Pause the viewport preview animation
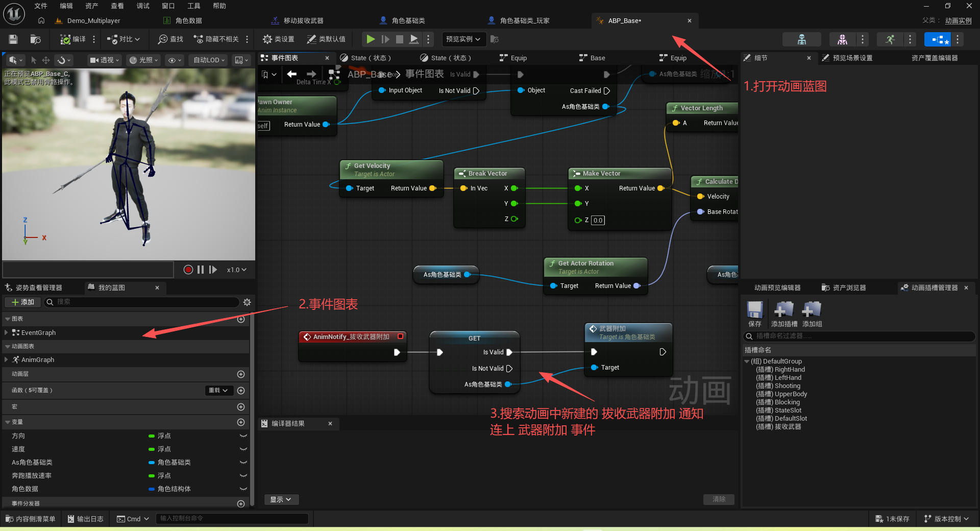This screenshot has width=980, height=531. 201,270
